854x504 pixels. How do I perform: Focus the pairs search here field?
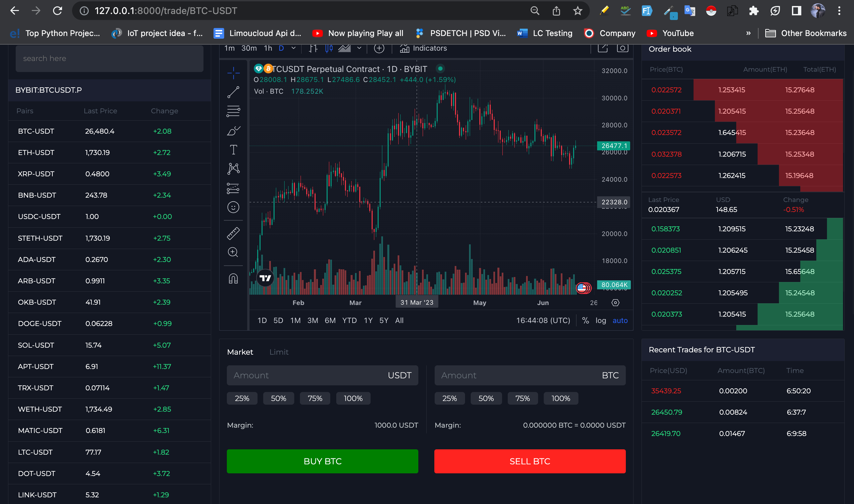109,58
